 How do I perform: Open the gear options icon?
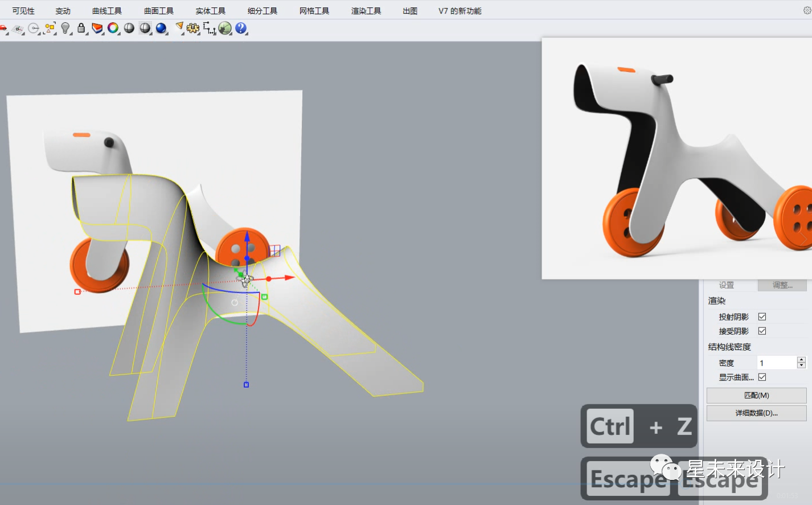193,28
